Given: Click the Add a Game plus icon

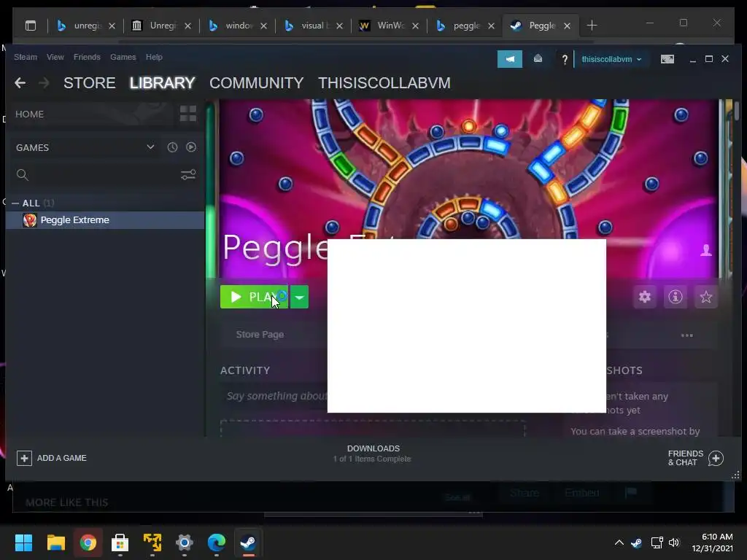Looking at the screenshot, I should pos(24,458).
